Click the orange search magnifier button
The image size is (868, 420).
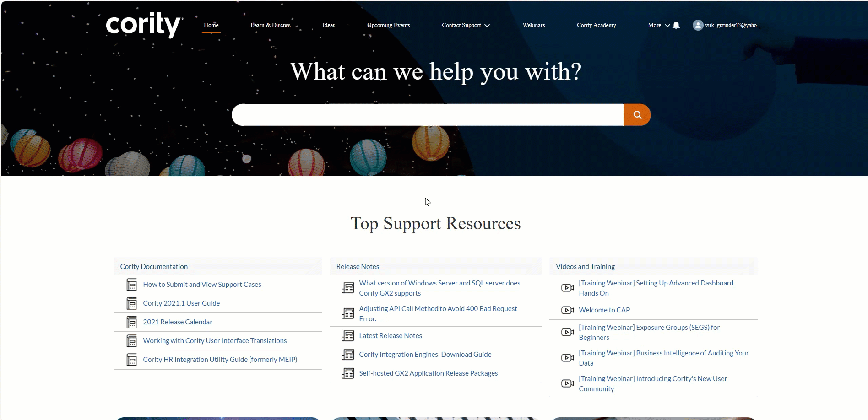[x=637, y=115]
